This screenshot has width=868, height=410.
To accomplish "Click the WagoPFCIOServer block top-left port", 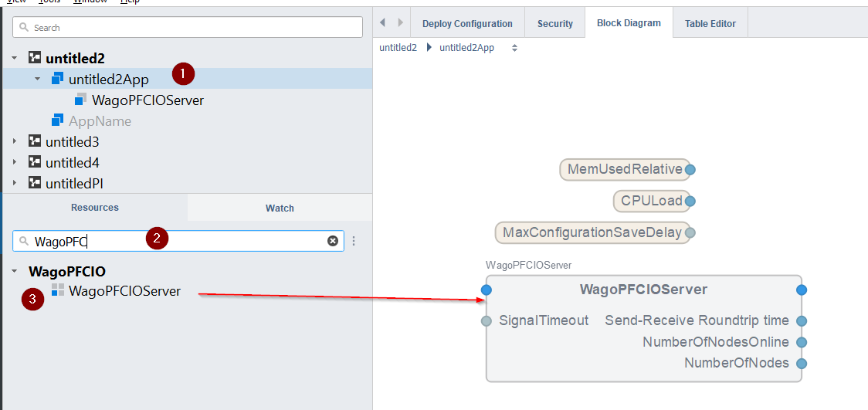I will [486, 290].
